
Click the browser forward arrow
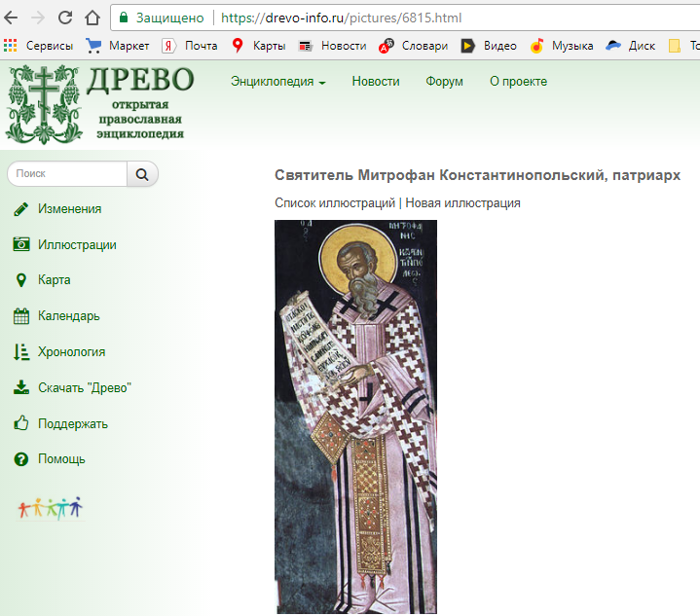pos(38,18)
